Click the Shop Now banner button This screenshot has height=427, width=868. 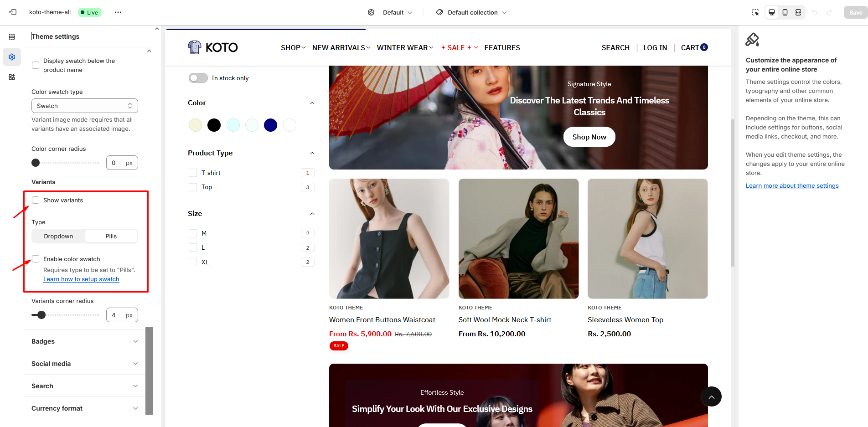(589, 137)
